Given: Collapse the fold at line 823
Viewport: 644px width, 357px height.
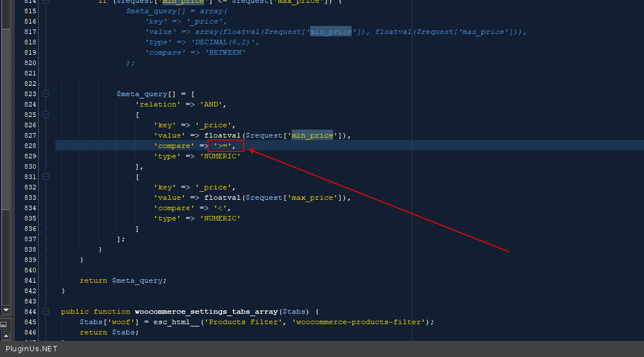Looking at the screenshot, I should (x=46, y=94).
